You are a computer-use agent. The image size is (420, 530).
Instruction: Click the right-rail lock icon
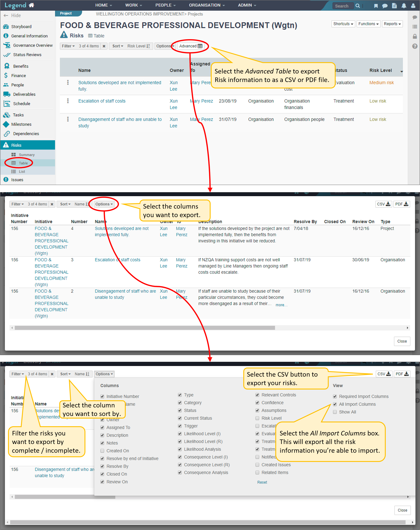[415, 36]
